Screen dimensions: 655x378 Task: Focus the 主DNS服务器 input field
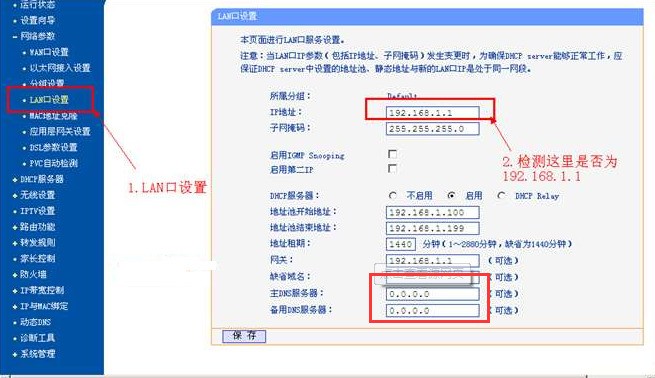coord(432,294)
